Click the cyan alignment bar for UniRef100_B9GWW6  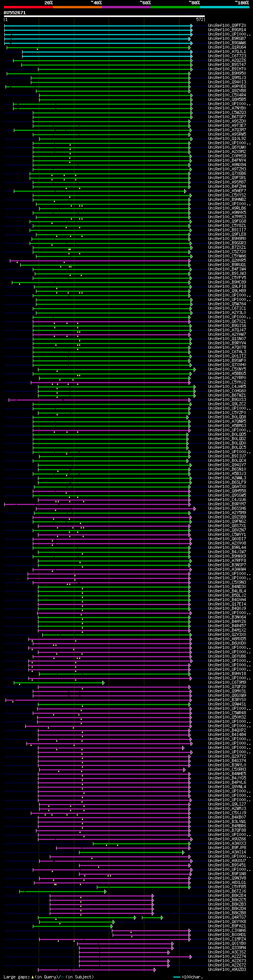(98, 43)
